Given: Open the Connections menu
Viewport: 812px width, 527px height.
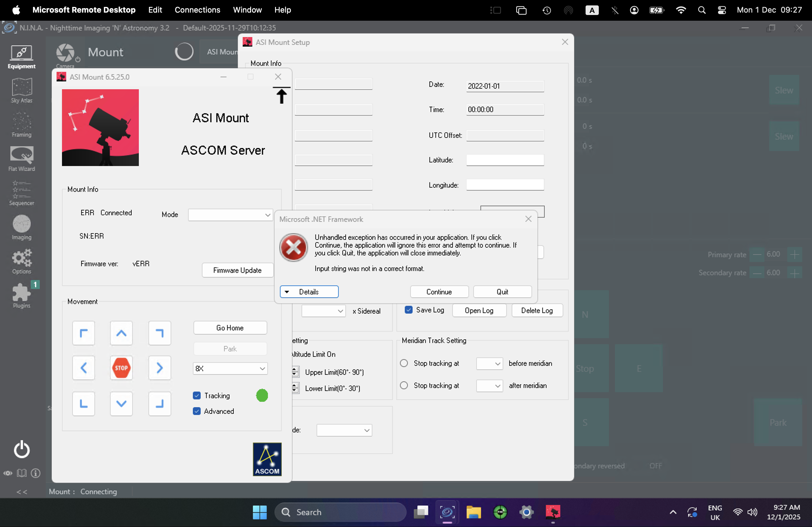Looking at the screenshot, I should click(x=197, y=10).
